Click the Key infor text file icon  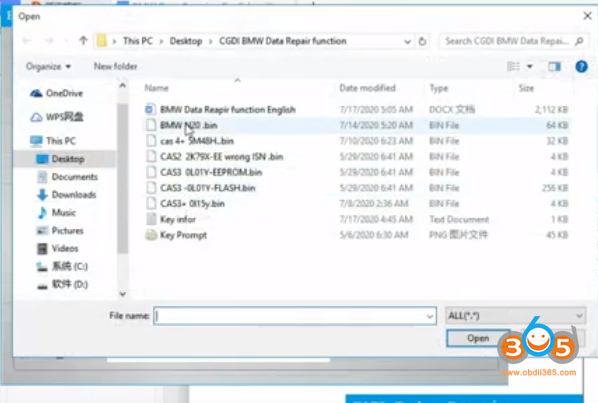[x=151, y=219]
